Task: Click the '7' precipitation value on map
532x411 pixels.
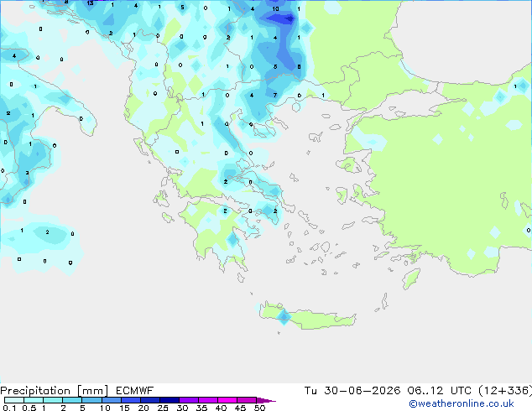Action: (275, 96)
